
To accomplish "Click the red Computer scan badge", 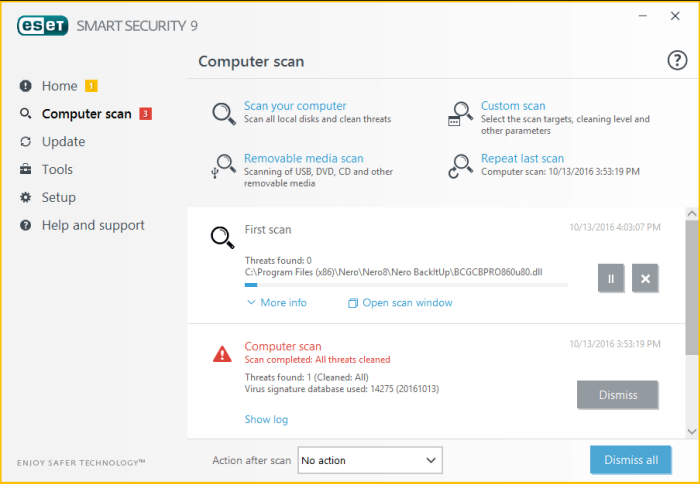I will coord(146,114).
